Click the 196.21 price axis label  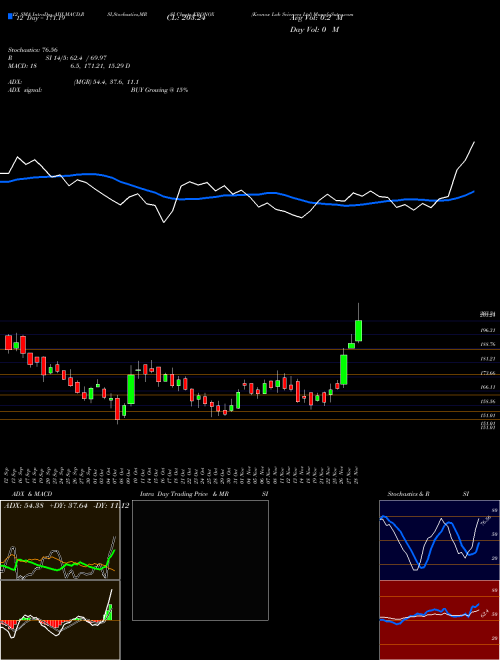pyautogui.click(x=489, y=330)
